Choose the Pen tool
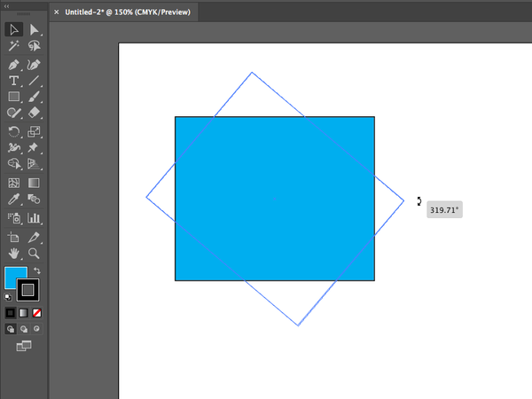Image resolution: width=532 pixels, height=399 pixels. [x=13, y=65]
